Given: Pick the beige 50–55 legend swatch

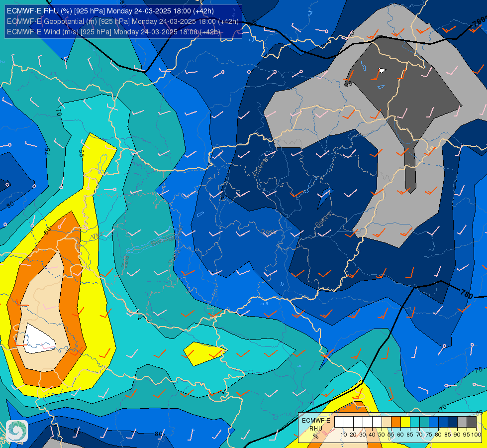Looking at the screenshot, I should [387, 422].
